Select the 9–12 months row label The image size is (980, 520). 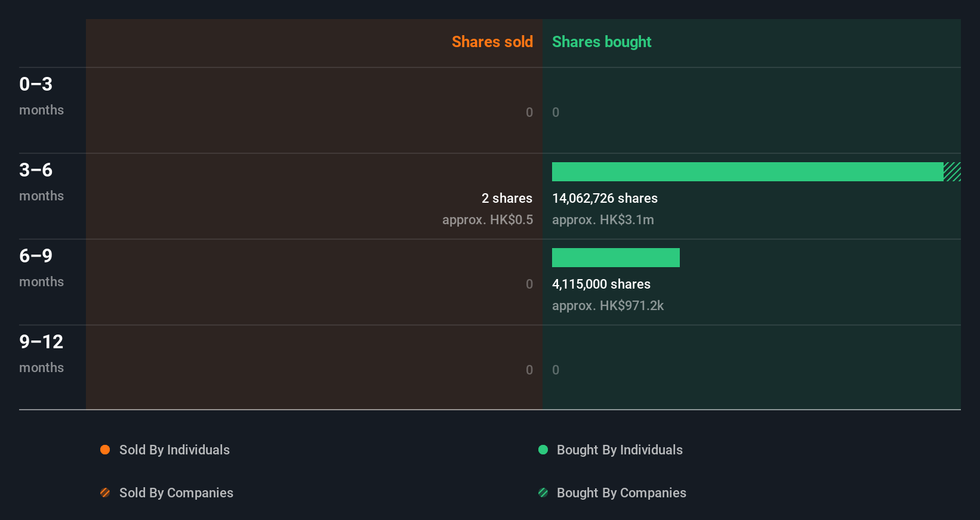41,354
